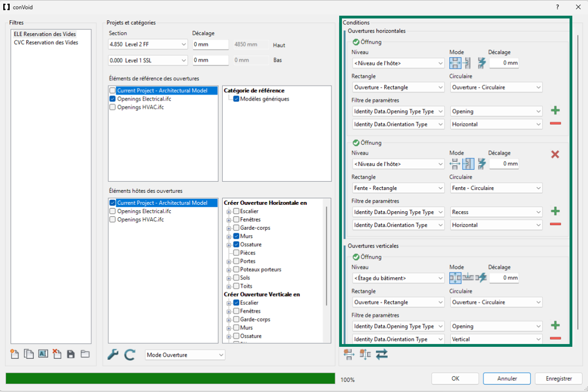
Task: Save filters floppy disk icon
Action: coord(71,354)
